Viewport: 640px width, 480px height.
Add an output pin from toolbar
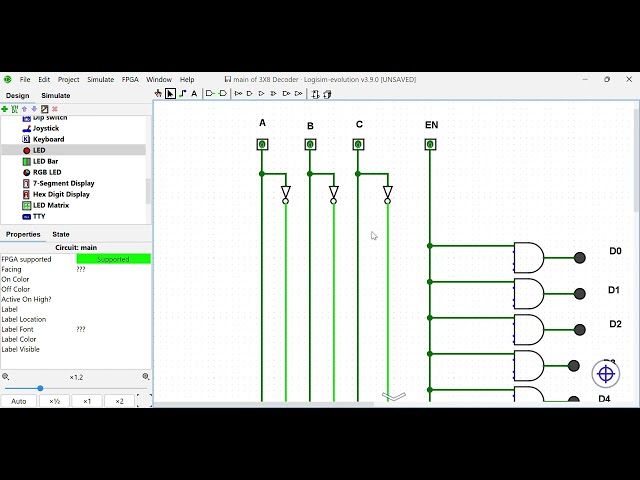tap(222, 94)
